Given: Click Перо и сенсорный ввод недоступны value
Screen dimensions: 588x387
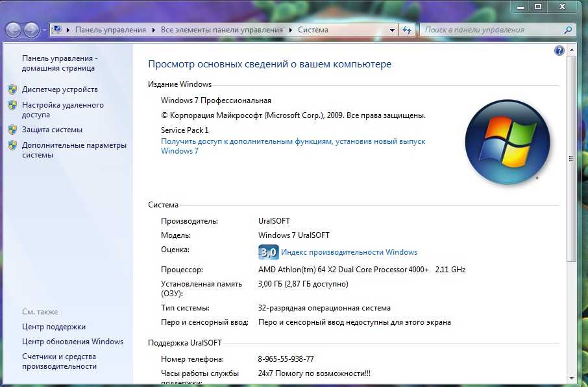Looking at the screenshot, I should (354, 322).
